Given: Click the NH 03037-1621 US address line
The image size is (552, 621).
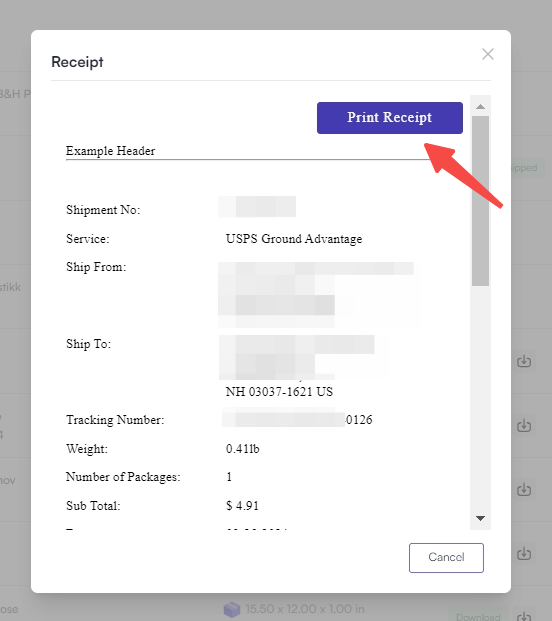Looking at the screenshot, I should pos(279,392).
